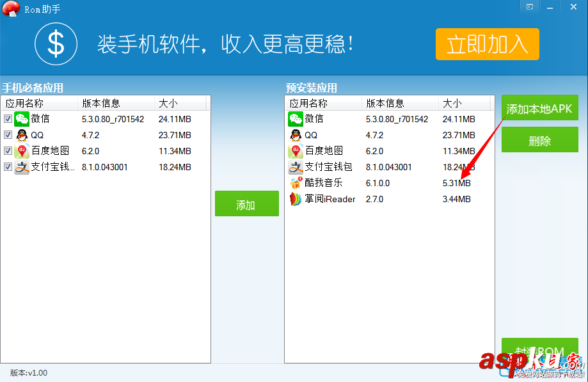This screenshot has height=382, width=588.
Task: Toggle the 百度地图 checkbox
Action: (8, 151)
